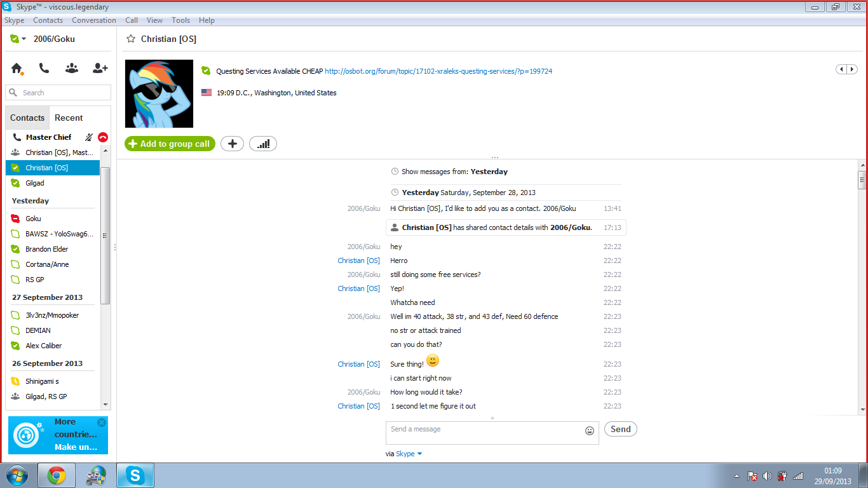This screenshot has width=868, height=488.
Task: Click the More countries ad banner
Action: pyautogui.click(x=58, y=435)
